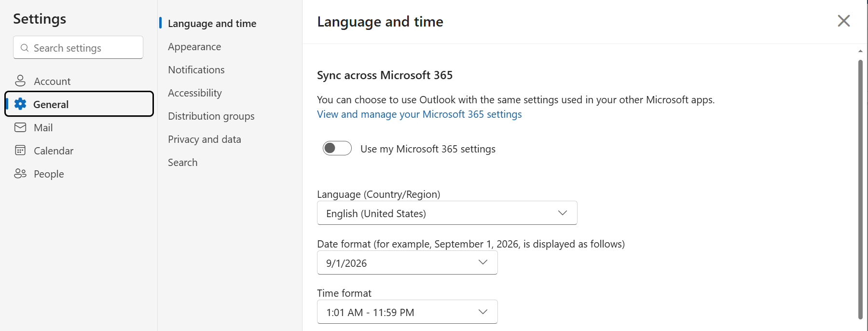Open Calendar settings category
The width and height of the screenshot is (868, 331).
[79, 151]
